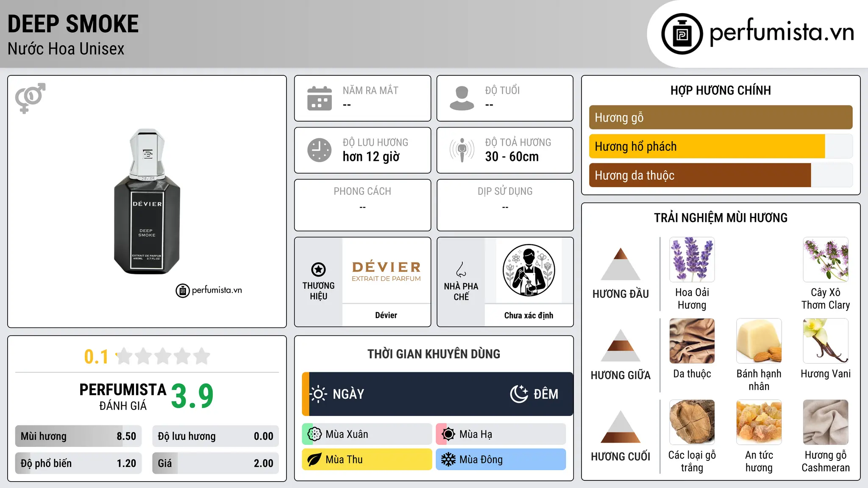Click the clock icon for Độ Lưu Hương
This screenshot has width=868, height=488.
(320, 150)
